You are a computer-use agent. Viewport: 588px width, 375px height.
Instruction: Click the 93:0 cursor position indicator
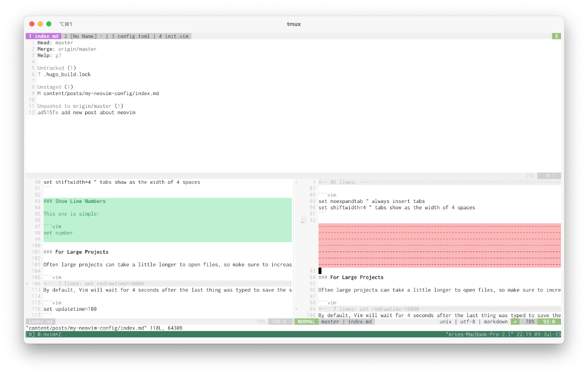click(x=548, y=322)
